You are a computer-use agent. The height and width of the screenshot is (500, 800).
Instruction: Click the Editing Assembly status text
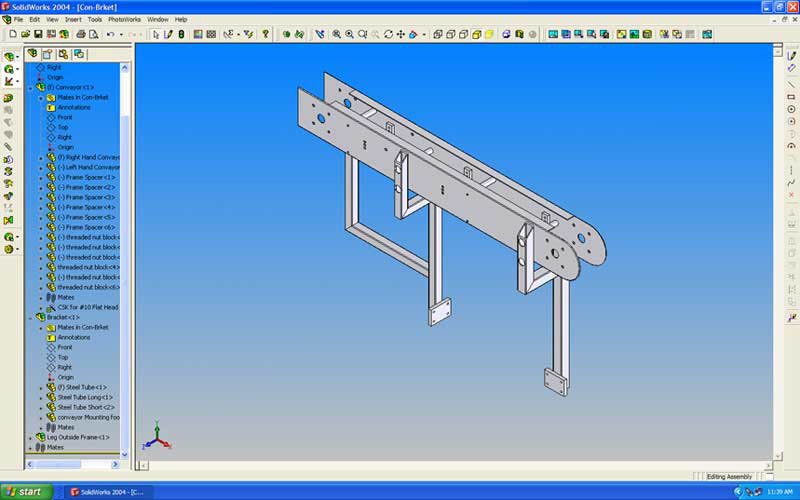tap(729, 477)
